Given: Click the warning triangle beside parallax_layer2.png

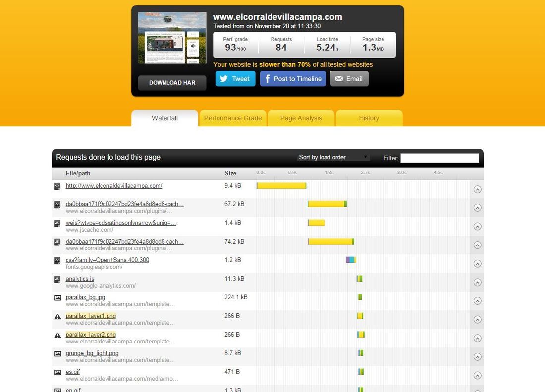Looking at the screenshot, I should 57,336.
